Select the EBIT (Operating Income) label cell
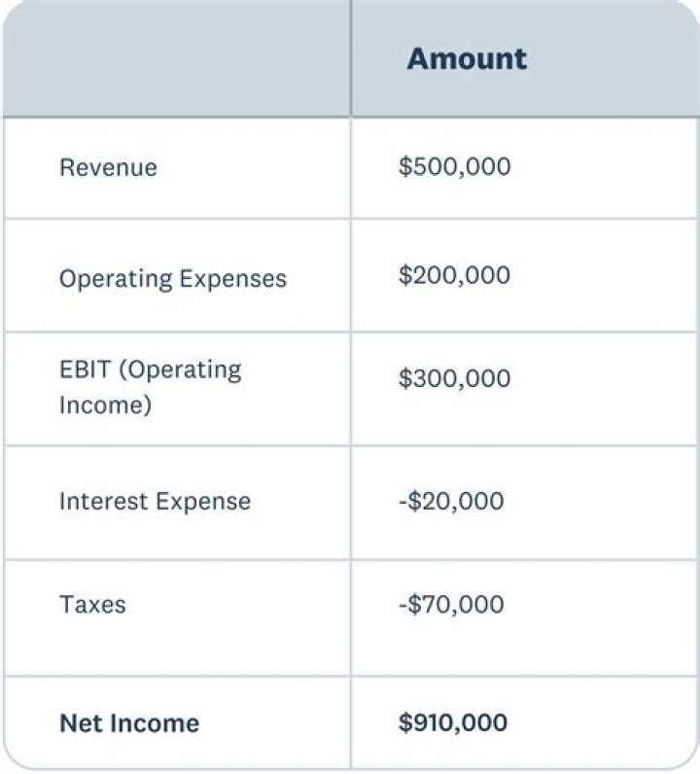The width and height of the screenshot is (700, 774). click(x=150, y=386)
